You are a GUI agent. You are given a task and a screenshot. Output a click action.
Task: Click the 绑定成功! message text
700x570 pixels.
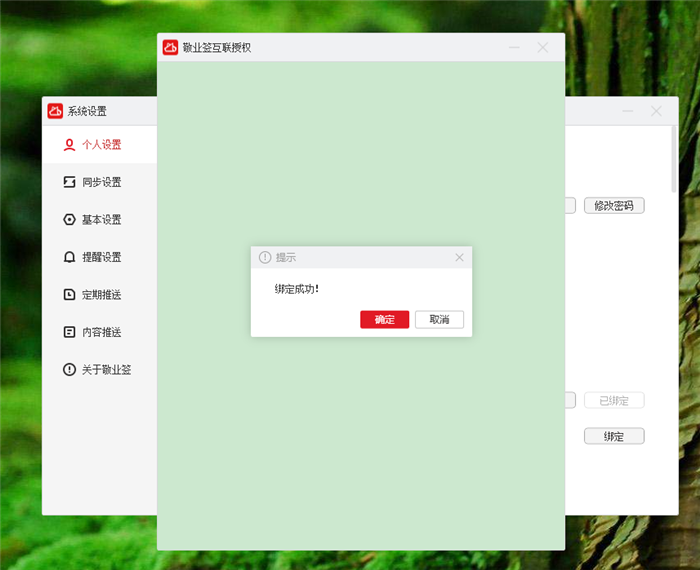pos(296,289)
